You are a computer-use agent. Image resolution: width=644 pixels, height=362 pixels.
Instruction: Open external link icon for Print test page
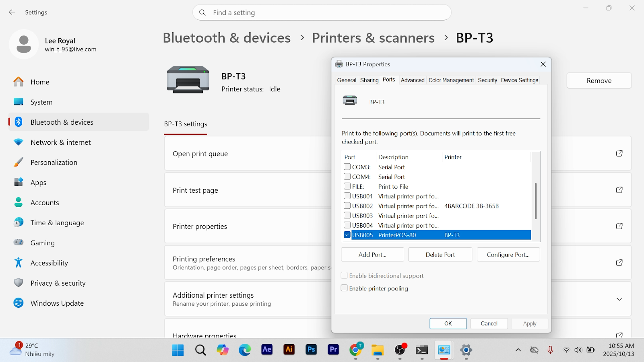pos(619,190)
